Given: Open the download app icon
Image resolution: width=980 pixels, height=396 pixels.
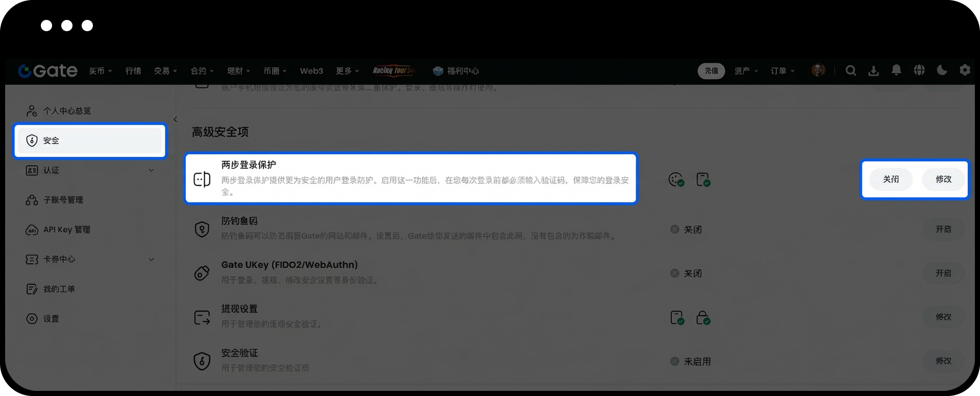Looking at the screenshot, I should 873,71.
